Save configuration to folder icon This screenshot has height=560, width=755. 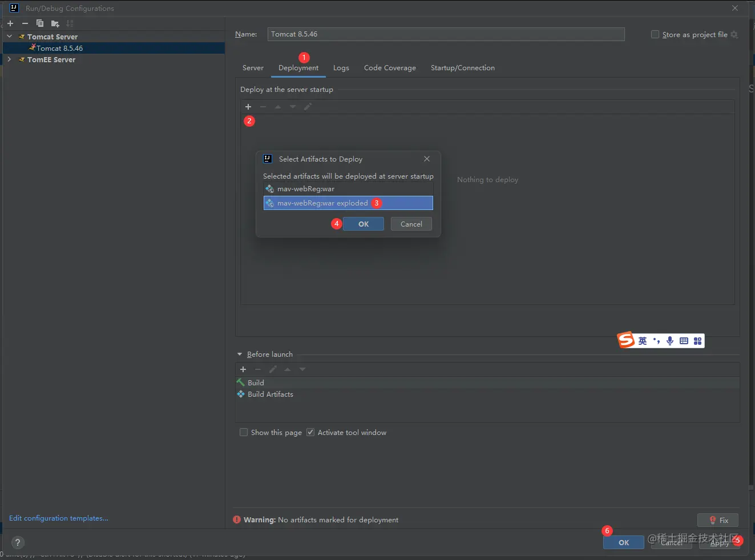[55, 23]
